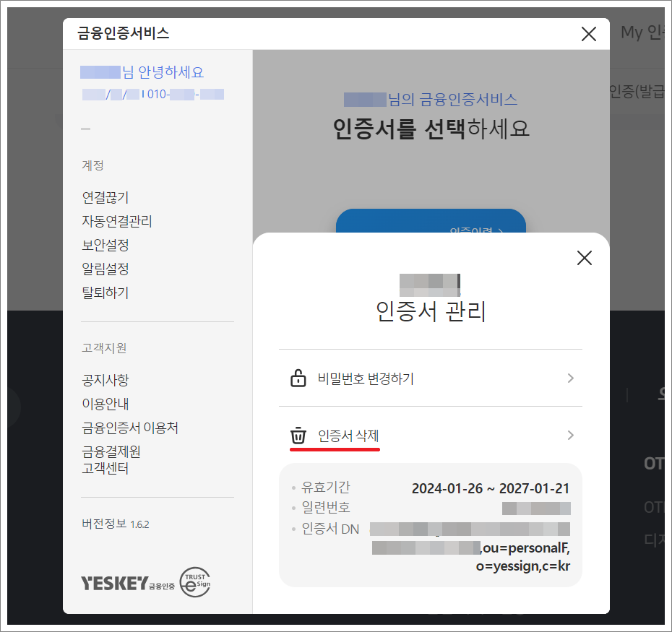The image size is (672, 632).
Task: Open 자동연결관리 menu item
Action: (x=117, y=221)
